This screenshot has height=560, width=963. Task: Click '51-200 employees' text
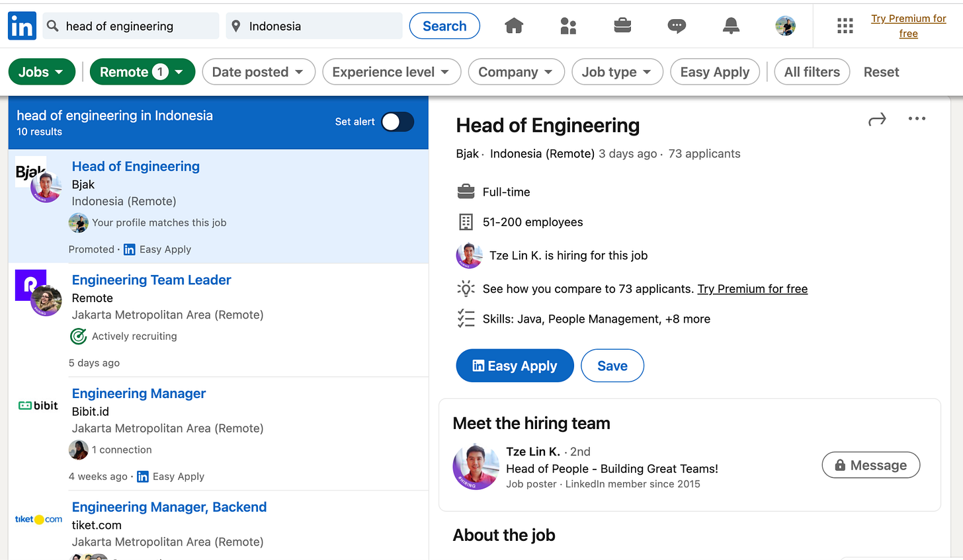(x=533, y=222)
